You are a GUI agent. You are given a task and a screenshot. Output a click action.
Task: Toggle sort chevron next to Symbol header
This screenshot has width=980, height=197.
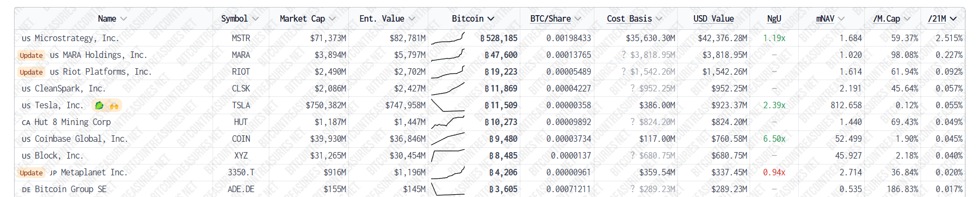coord(255,19)
